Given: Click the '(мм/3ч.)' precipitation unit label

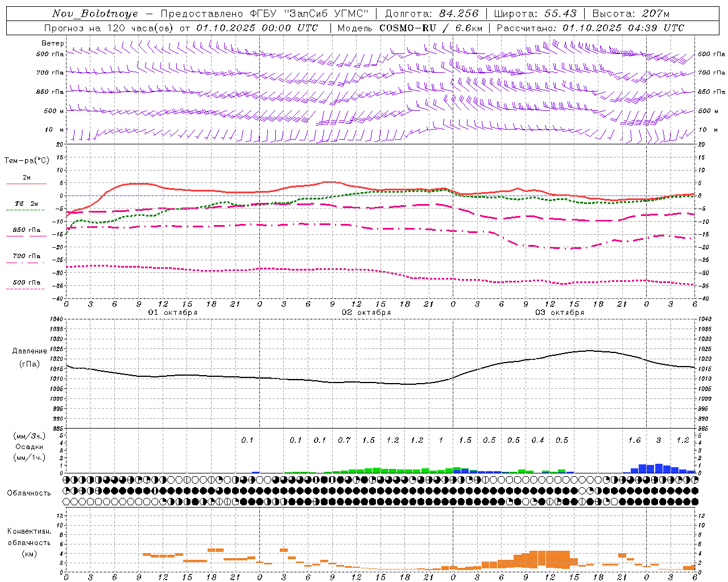Looking at the screenshot, I should pos(30,436).
